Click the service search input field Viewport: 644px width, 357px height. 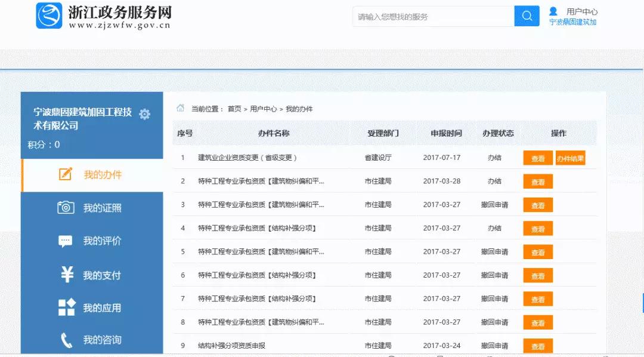[433, 17]
